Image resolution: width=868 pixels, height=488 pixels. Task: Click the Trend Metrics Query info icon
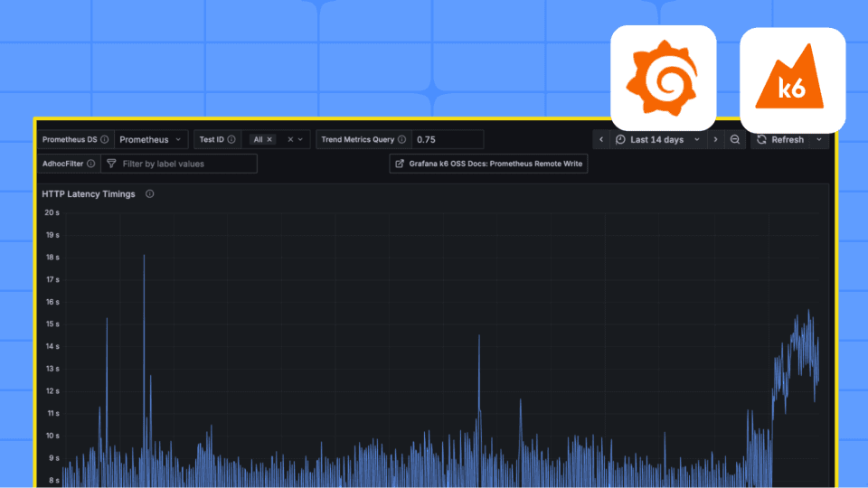point(401,139)
